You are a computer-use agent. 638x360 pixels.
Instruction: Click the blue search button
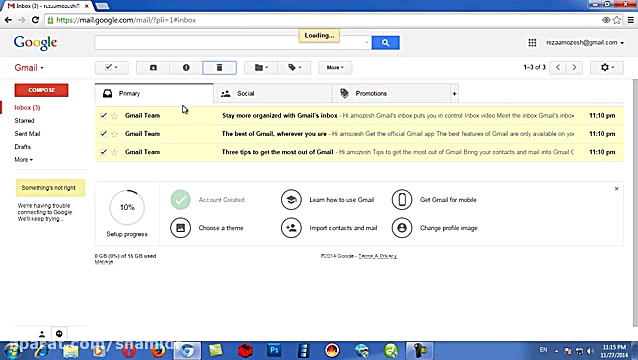point(385,42)
